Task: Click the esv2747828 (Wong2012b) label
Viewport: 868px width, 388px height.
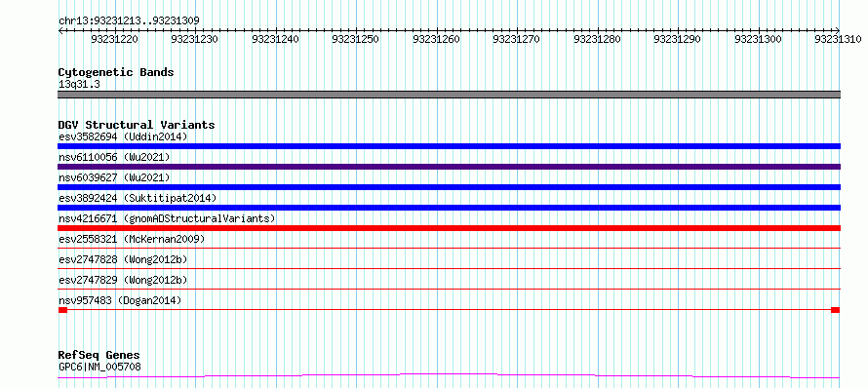Action: pyautogui.click(x=123, y=259)
